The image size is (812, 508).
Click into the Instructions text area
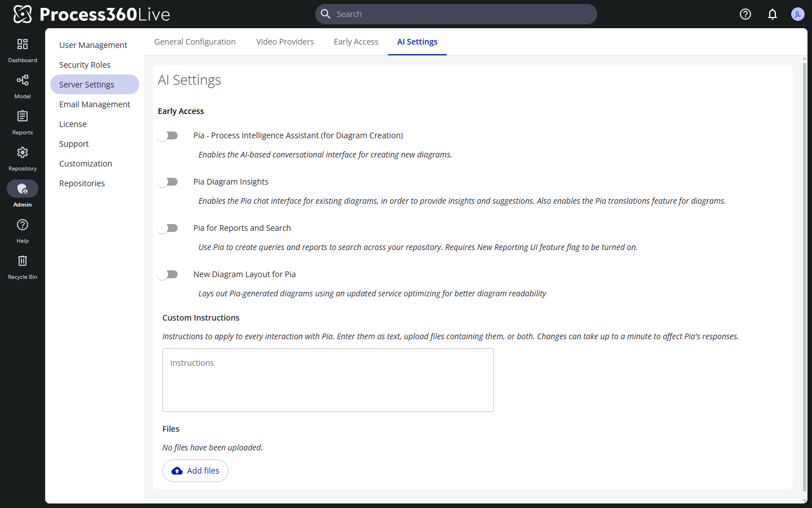coord(328,380)
